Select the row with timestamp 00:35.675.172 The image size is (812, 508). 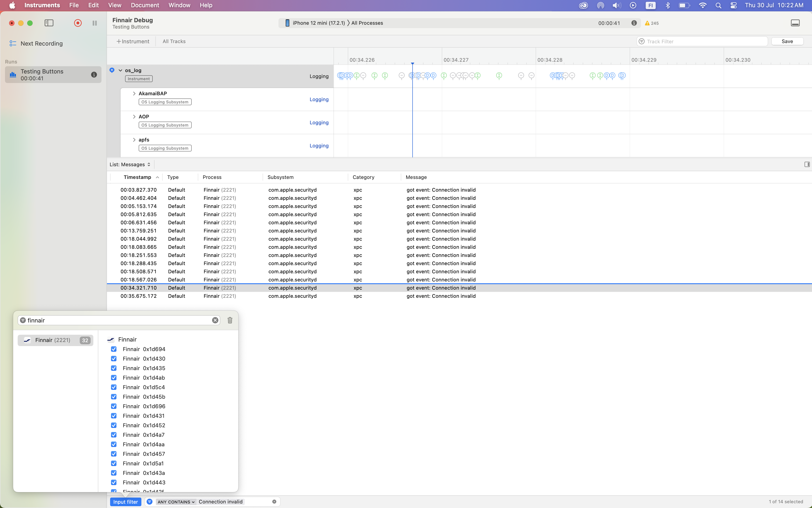pos(459,296)
